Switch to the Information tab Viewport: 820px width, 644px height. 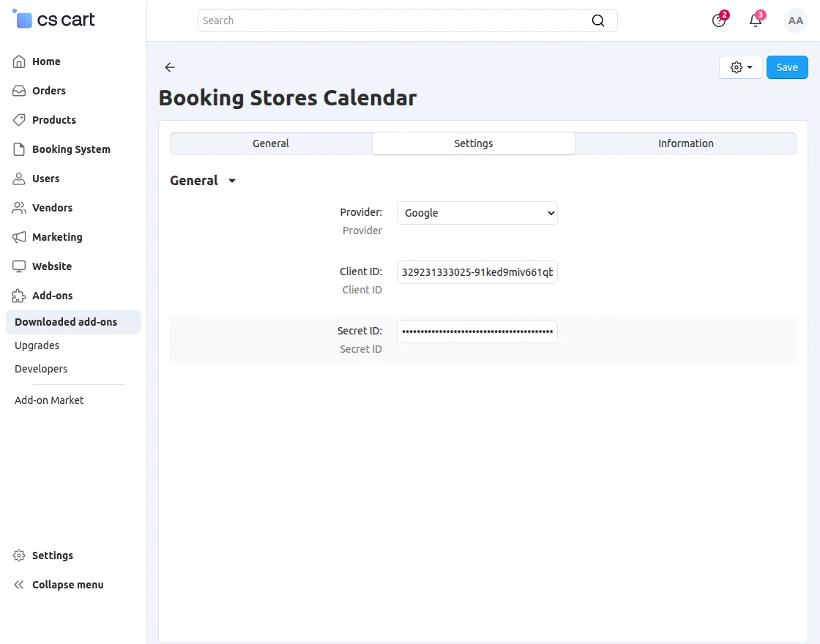point(685,143)
